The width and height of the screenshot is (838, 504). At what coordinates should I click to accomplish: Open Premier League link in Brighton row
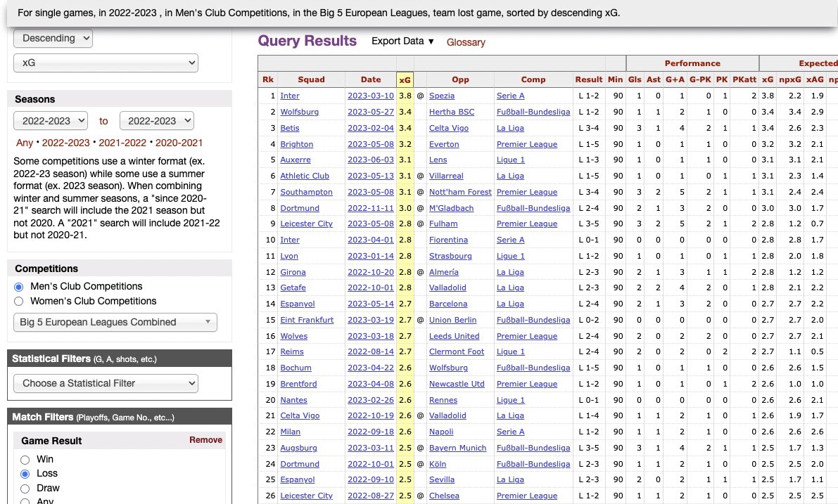tap(527, 144)
